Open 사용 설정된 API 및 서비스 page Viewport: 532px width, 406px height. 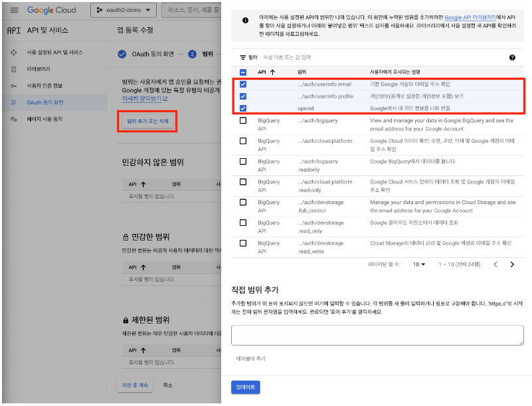[54, 52]
